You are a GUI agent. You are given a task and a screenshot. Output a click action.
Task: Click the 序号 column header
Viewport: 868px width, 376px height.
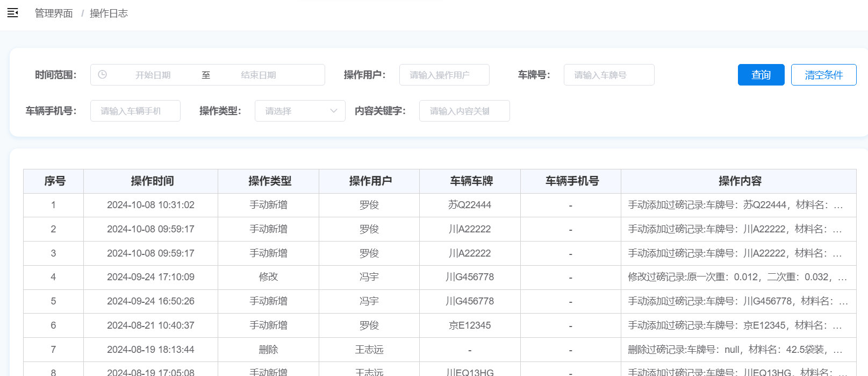point(54,181)
